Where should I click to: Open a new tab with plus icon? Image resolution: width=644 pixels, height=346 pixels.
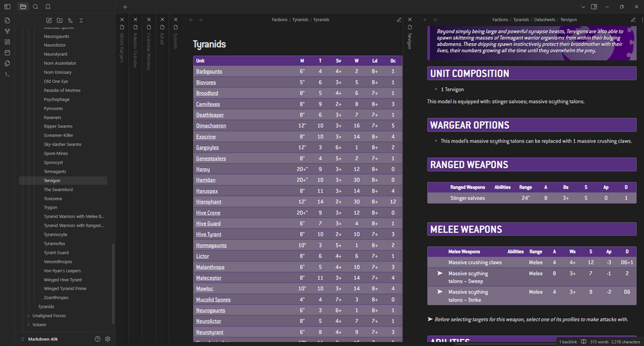coord(125,6)
